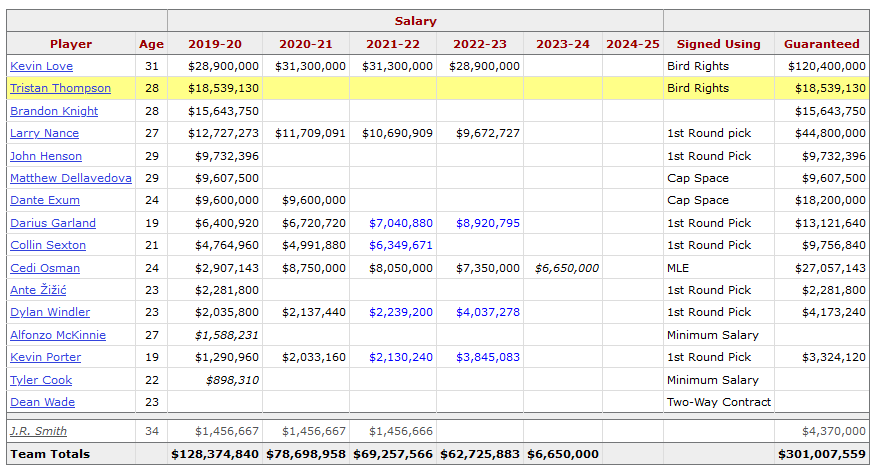Image resolution: width=883 pixels, height=473 pixels.
Task: Select Team Totals $301,007,559 guaranteed cell
Action: pos(822,454)
